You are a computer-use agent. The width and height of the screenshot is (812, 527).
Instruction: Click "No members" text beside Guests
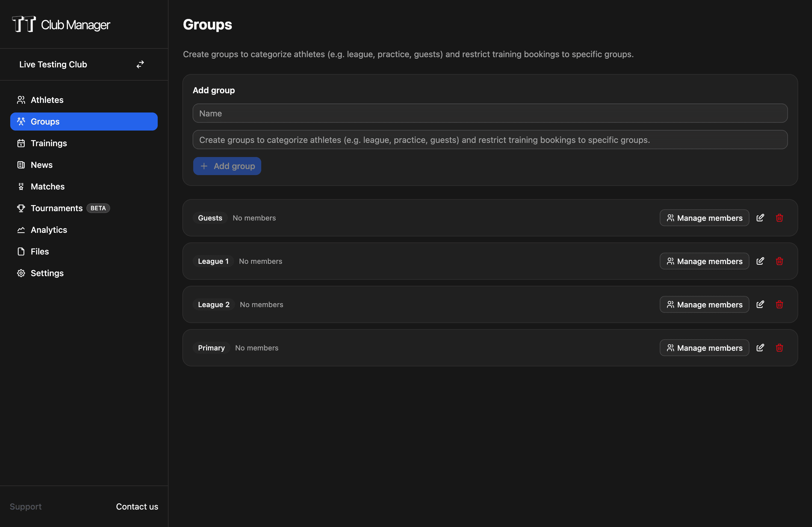(254, 218)
